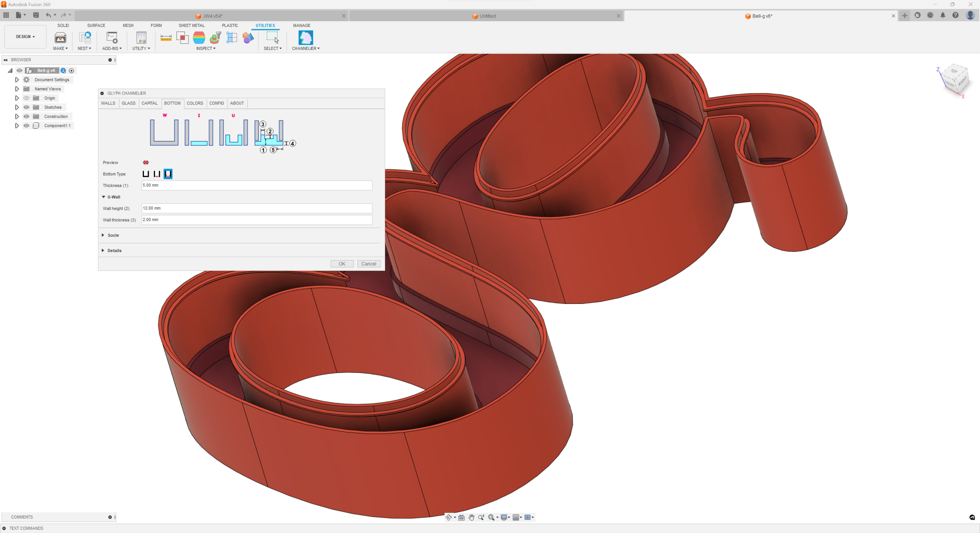This screenshot has width=980, height=533.
Task: Click the Zebra Analysis striped icon
Action: pyautogui.click(x=199, y=38)
